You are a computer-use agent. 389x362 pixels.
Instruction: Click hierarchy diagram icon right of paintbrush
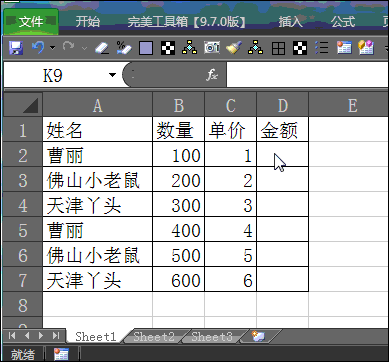(x=255, y=48)
